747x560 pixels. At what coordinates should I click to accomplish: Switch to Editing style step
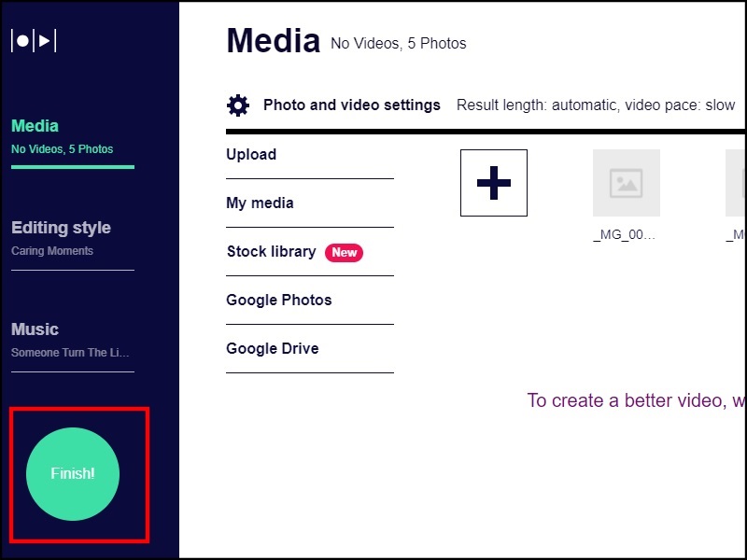pos(61,228)
